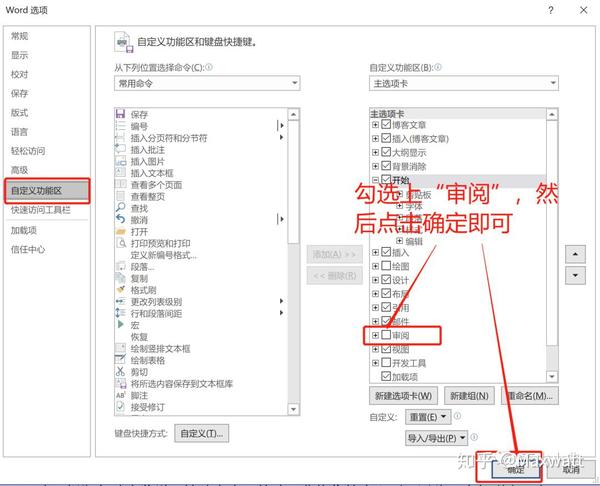Viewport: 600px width, 486px height.
Task: Select 校对 in options sidebar
Action: pyautogui.click(x=20, y=74)
